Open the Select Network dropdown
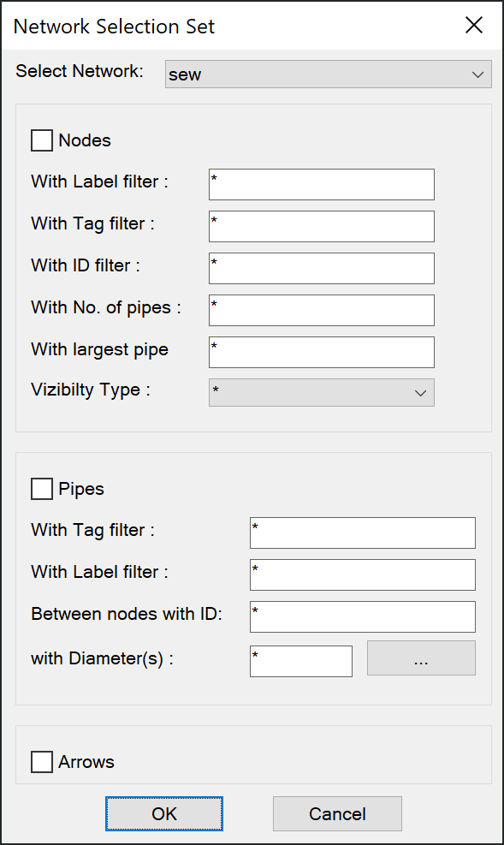The height and width of the screenshot is (845, 504). [329, 74]
